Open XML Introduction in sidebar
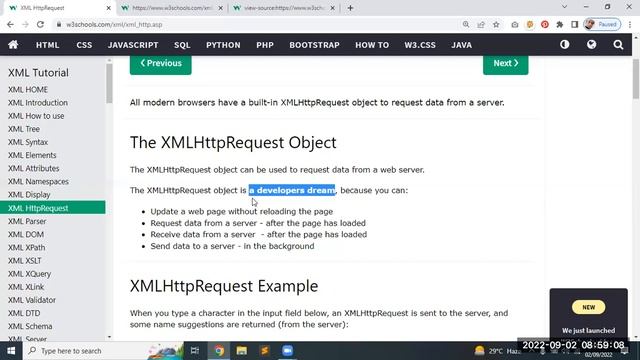This screenshot has width=640, height=360. (38, 103)
